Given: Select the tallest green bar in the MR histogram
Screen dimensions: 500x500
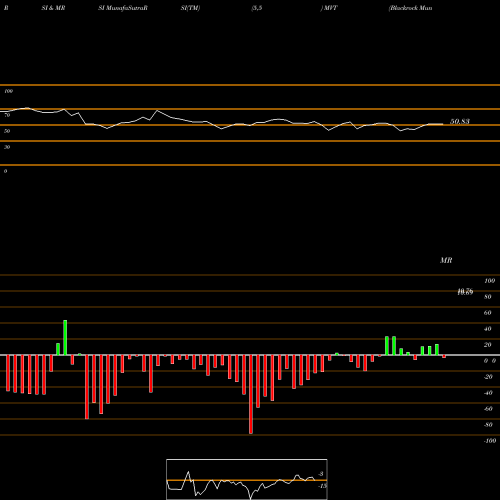Looking at the screenshot, I should 65,338.
